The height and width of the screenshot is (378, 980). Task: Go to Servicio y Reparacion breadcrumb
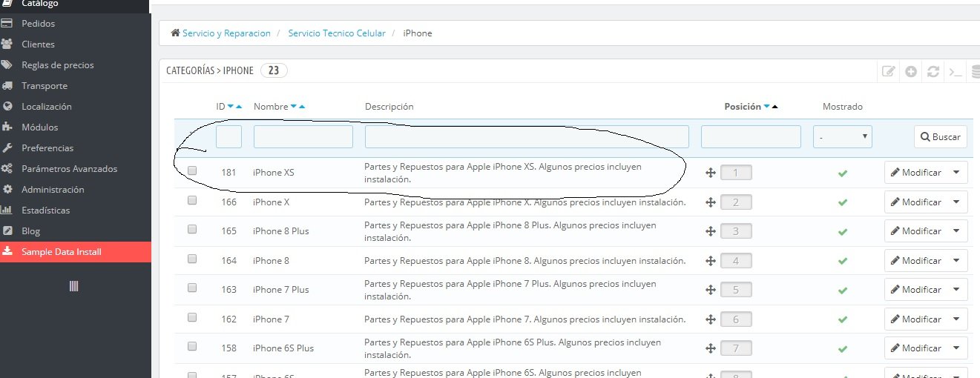(225, 33)
